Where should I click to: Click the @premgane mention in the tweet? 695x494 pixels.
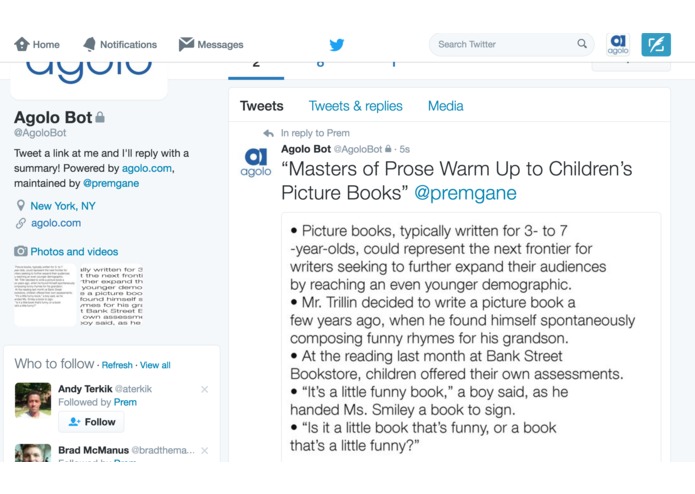click(x=465, y=193)
